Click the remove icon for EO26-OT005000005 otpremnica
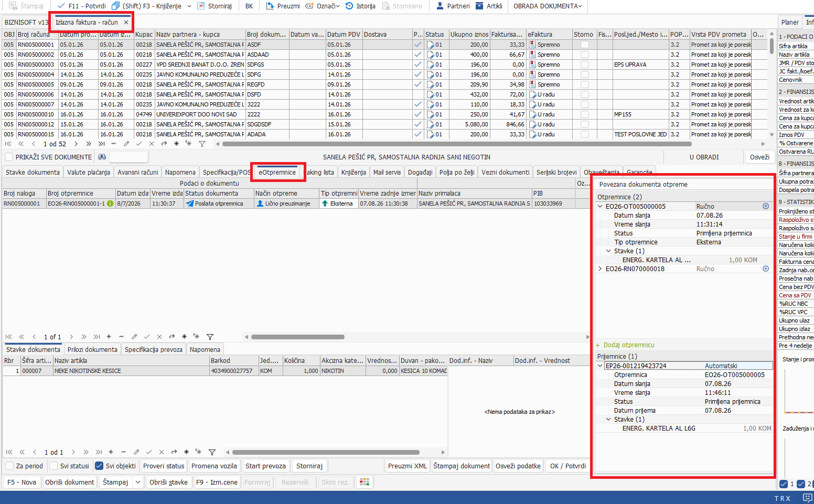The width and height of the screenshot is (814, 504). [766, 206]
